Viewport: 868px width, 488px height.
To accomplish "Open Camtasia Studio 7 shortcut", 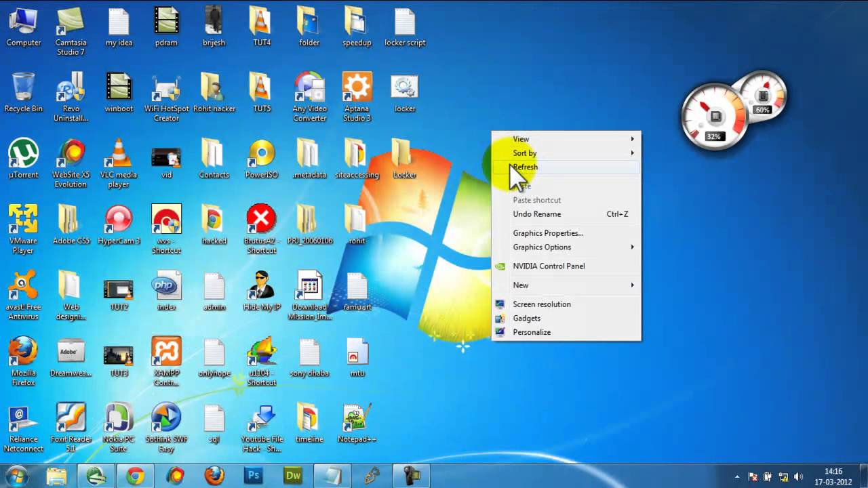I will tap(71, 32).
